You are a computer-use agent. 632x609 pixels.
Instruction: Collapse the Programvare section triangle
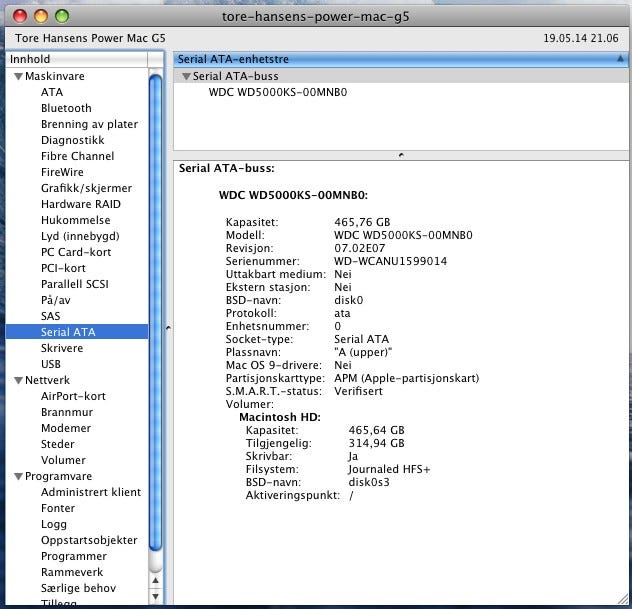[x=19, y=476]
